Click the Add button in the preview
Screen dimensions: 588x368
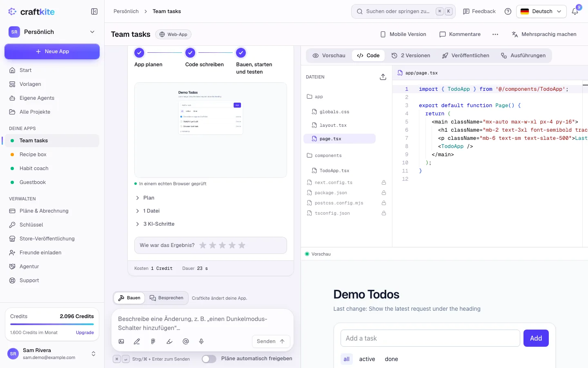[x=536, y=338]
